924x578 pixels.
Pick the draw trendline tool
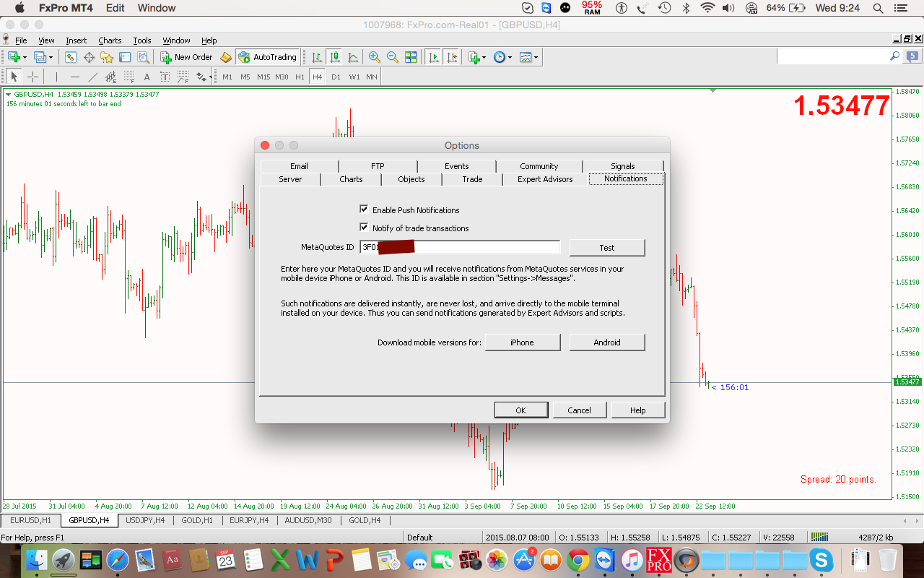click(x=92, y=77)
